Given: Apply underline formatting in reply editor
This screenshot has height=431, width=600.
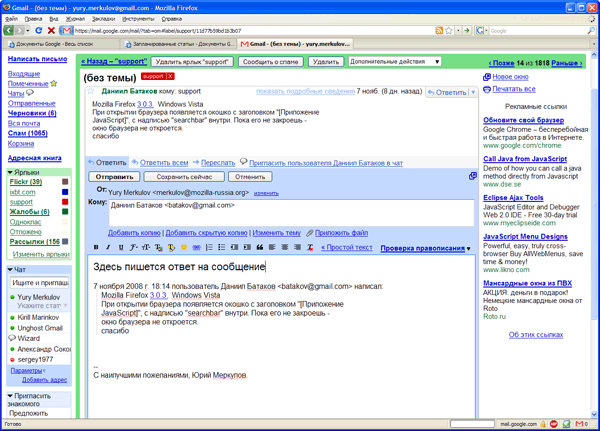Looking at the screenshot, I should 121,247.
